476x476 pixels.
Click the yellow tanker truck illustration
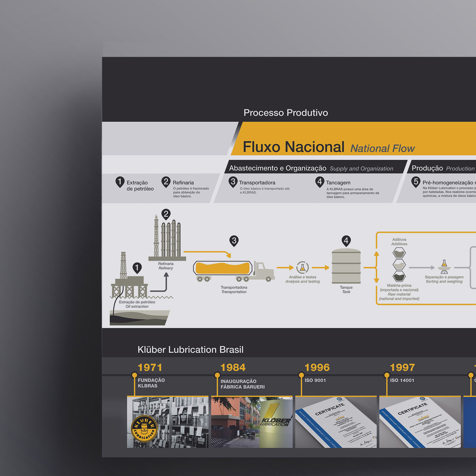tap(234, 271)
